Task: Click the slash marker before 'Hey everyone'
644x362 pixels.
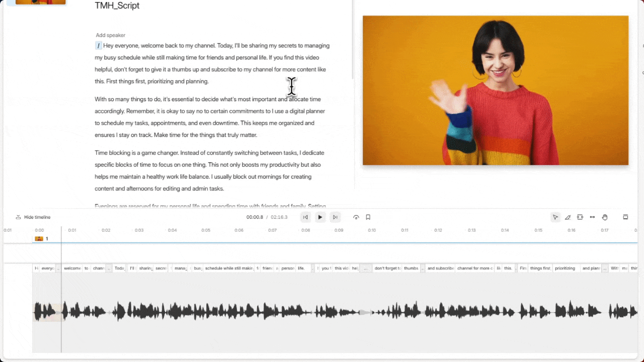Action: point(98,46)
